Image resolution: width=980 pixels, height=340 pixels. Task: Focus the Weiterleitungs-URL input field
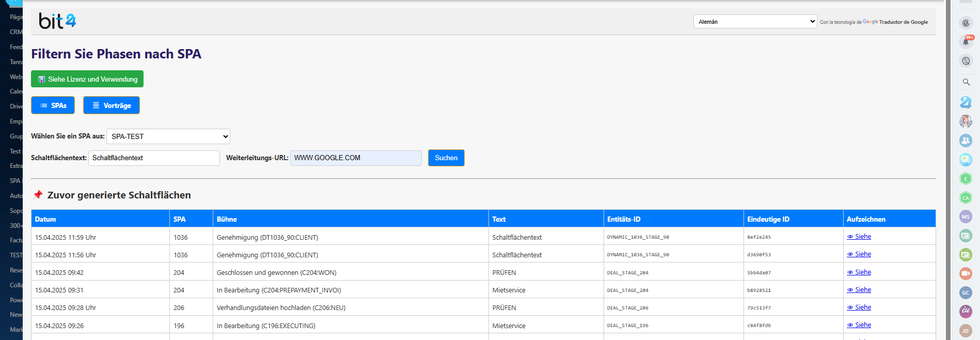[x=356, y=158]
